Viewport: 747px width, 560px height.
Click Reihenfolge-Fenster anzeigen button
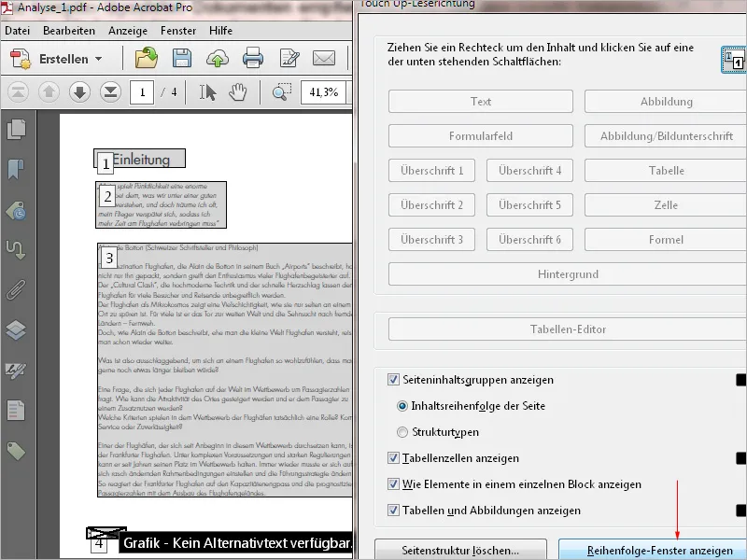point(653,550)
